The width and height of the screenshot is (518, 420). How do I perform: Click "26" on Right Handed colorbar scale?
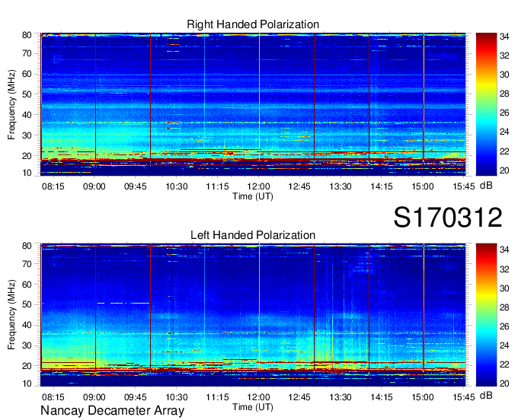tap(504, 113)
